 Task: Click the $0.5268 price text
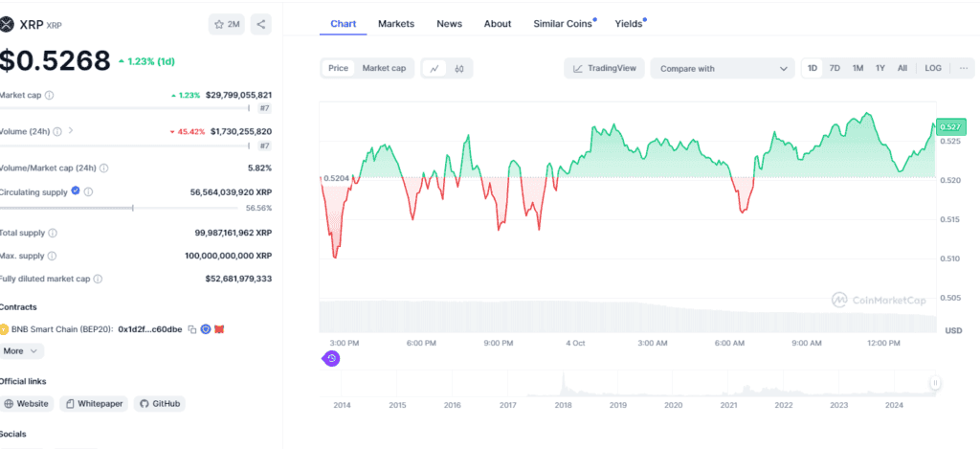click(55, 60)
